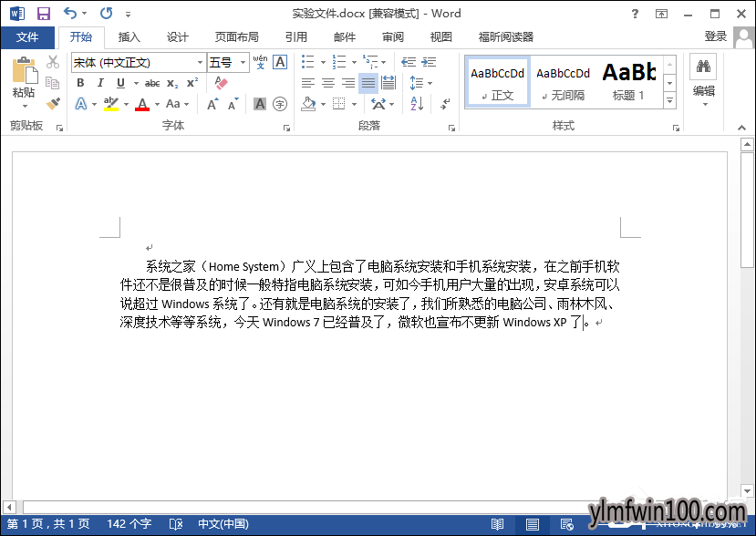The image size is (756, 536).
Task: Apply the 正文 (Normal) style
Action: 498,81
